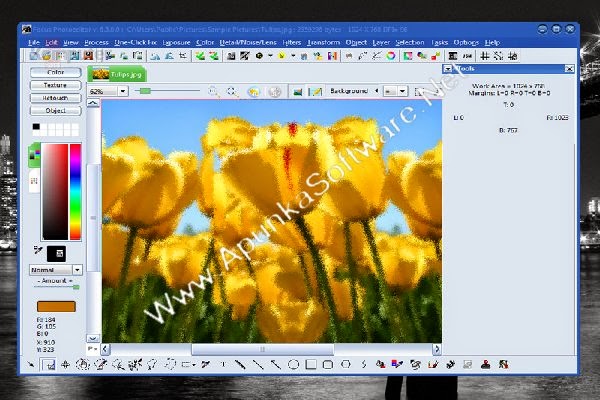Switch to the Tulips.jpg document tab
600x400 pixels.
pyautogui.click(x=117, y=74)
